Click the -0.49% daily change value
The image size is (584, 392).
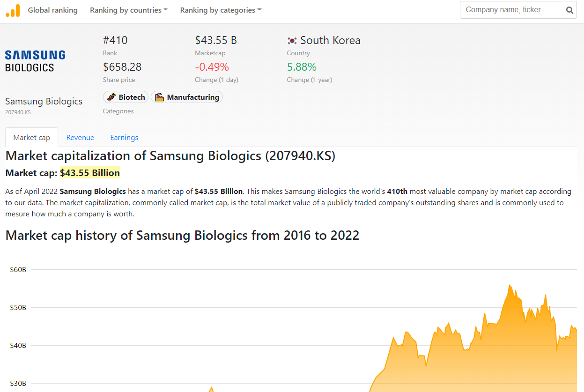(212, 67)
